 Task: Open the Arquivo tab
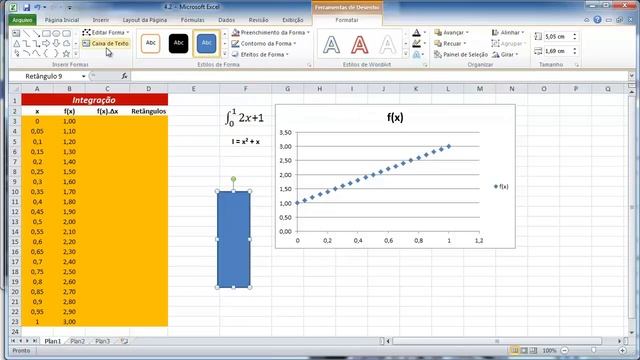tap(22, 20)
